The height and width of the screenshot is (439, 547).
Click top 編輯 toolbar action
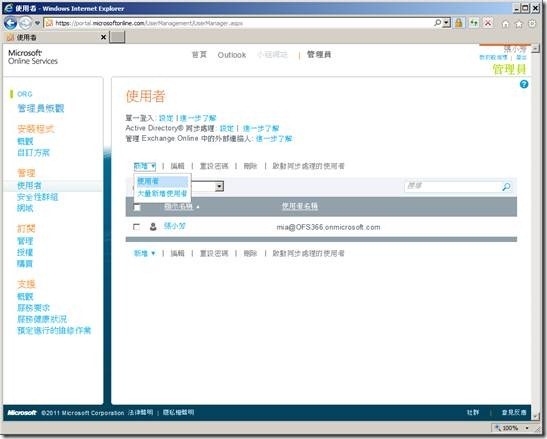click(177, 166)
